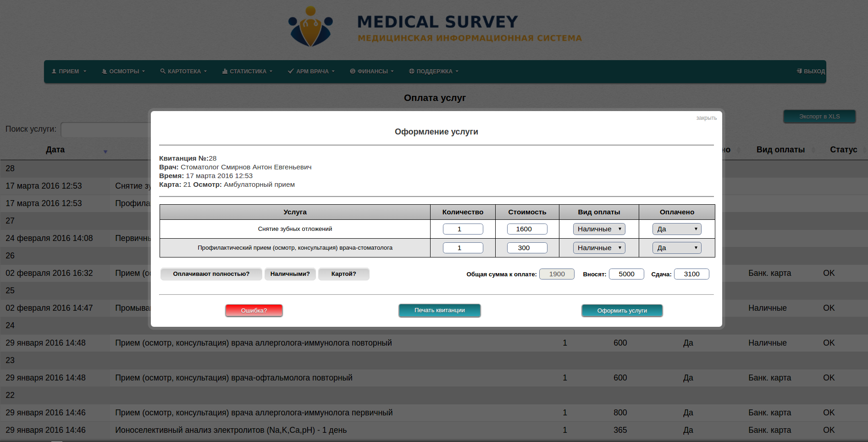
Task: Open payment type dropdown for Профилактический прием
Action: coord(599,248)
